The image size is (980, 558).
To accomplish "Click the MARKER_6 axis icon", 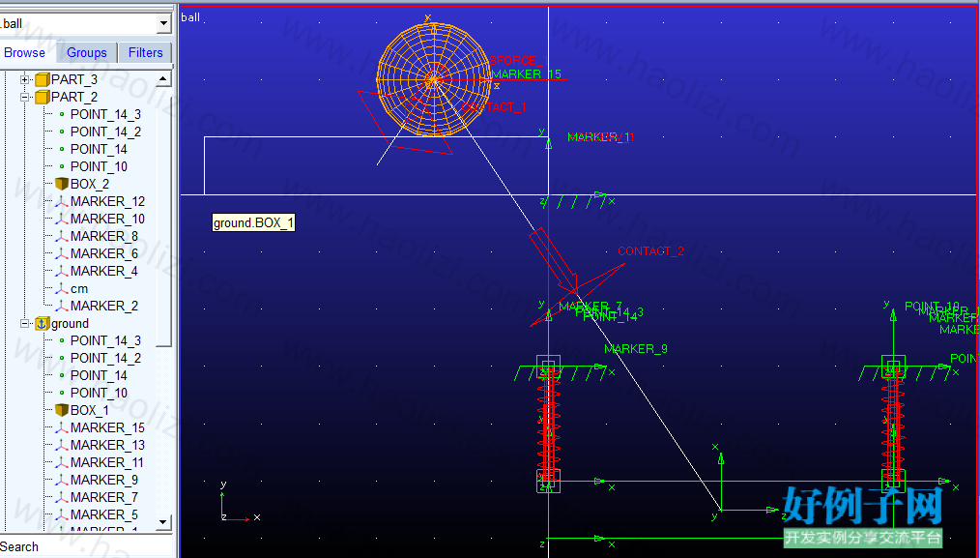I will (x=61, y=254).
